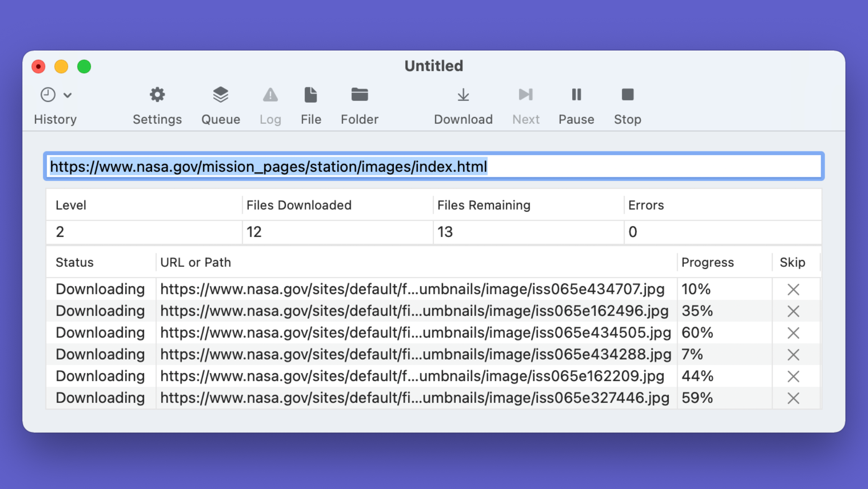The height and width of the screenshot is (489, 868).
Task: Skip download of iss065e434707.jpg
Action: (793, 290)
